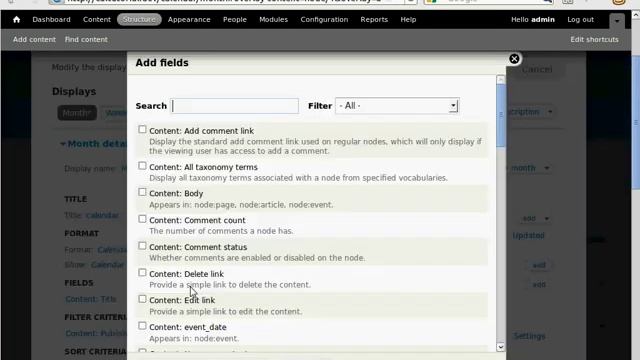Click the 'Content: Delete link' label text
Viewport: 640px width, 360px height.
(x=187, y=274)
